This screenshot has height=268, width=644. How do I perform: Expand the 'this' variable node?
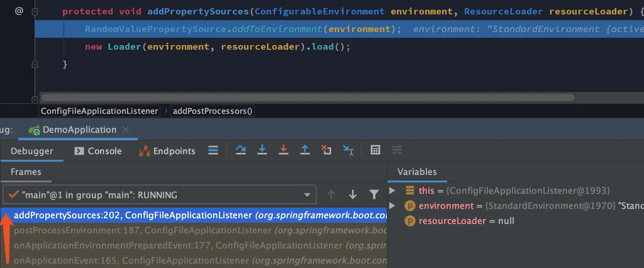[392, 191]
